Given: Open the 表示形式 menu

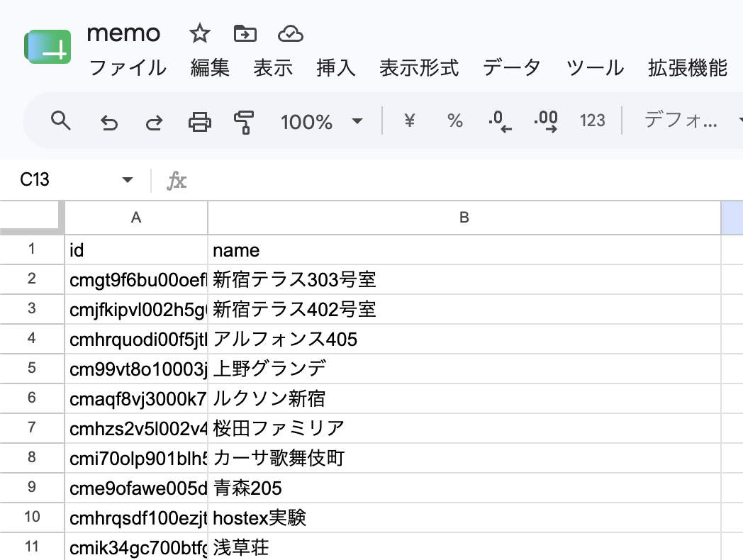Looking at the screenshot, I should tap(420, 68).
